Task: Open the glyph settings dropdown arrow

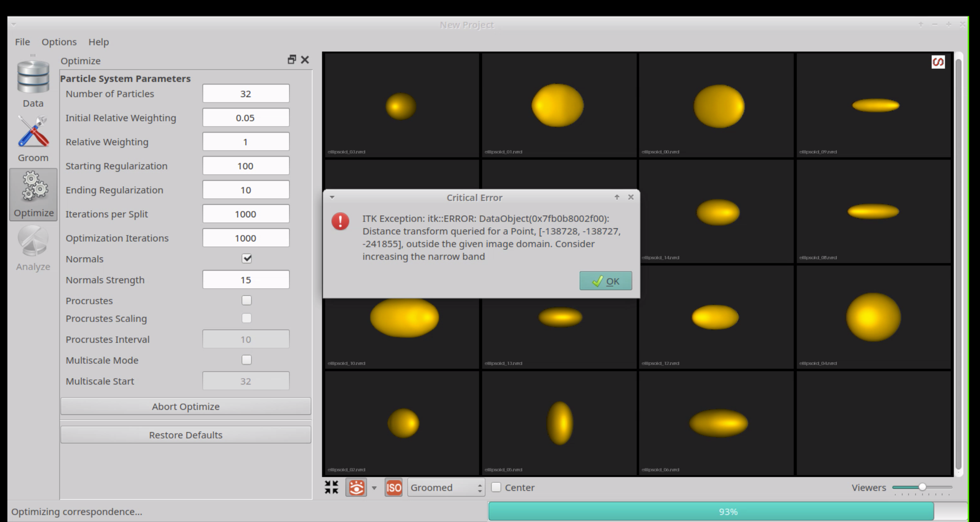Action: (x=373, y=487)
